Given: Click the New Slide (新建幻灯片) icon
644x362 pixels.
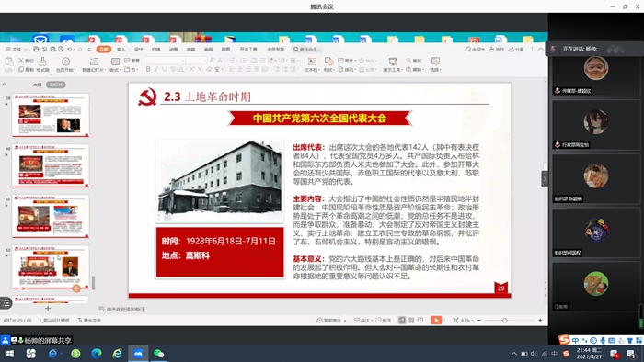Looking at the screenshot, I should tap(94, 64).
